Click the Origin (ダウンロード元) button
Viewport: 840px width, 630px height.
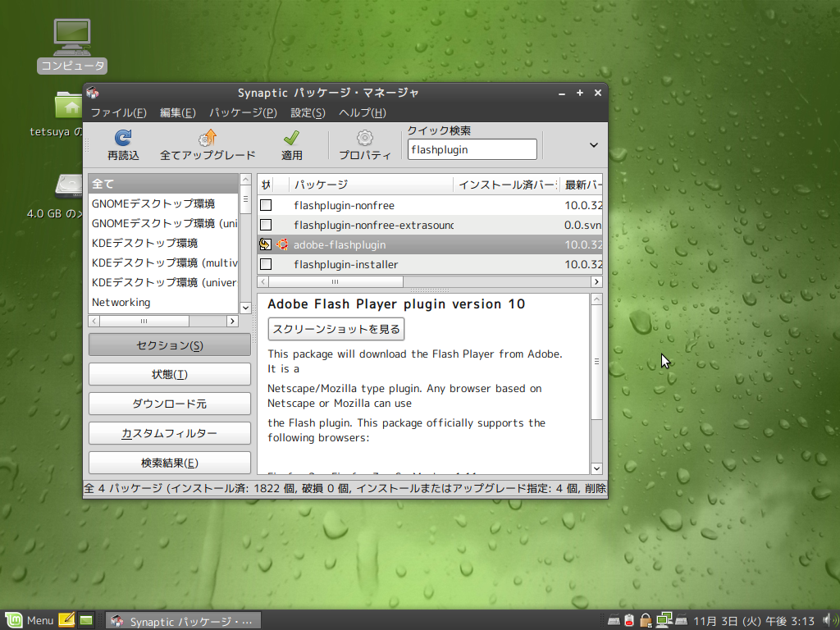click(x=169, y=404)
